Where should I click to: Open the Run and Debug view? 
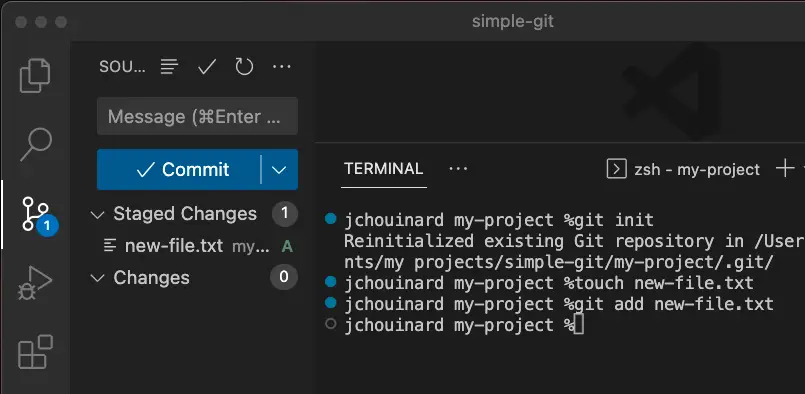[x=35, y=283]
